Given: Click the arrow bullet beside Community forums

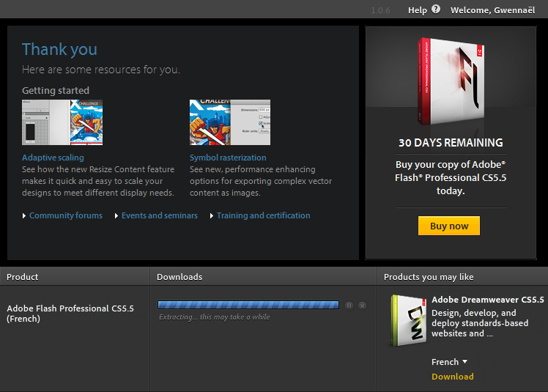Looking at the screenshot, I should pos(24,216).
